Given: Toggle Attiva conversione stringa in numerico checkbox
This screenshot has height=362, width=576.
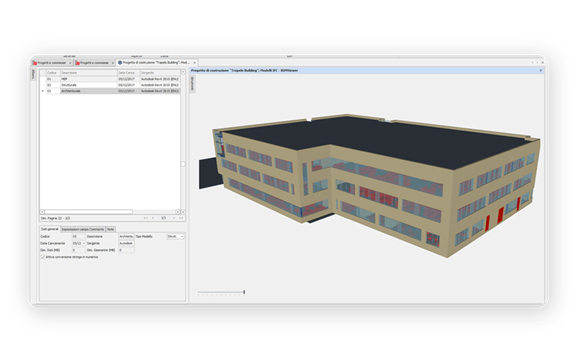Looking at the screenshot, I should pos(43,257).
